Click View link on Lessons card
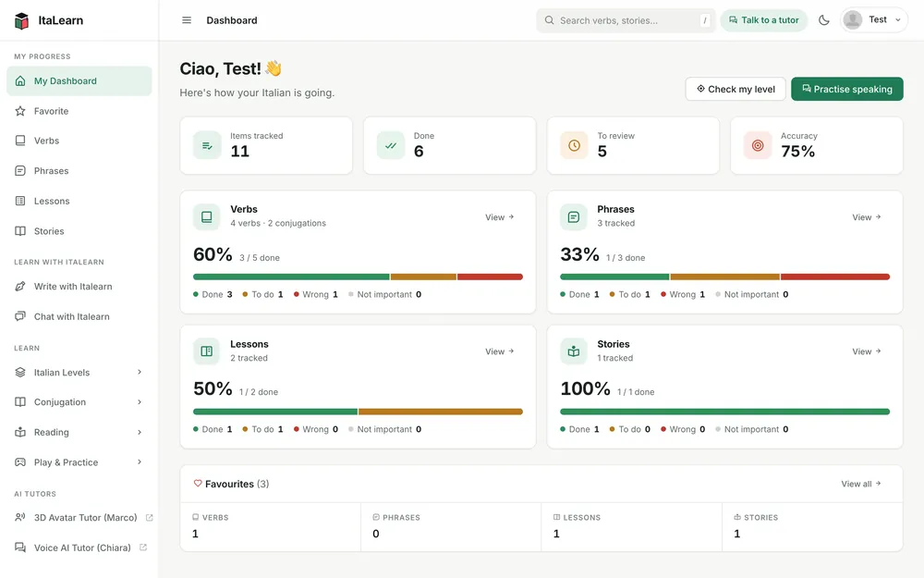 coord(500,351)
